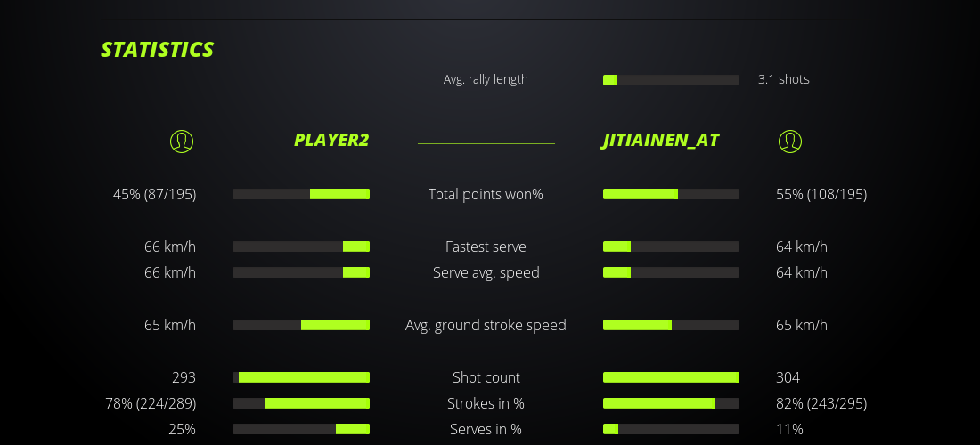This screenshot has width=980, height=445.
Task: Click PLAYER2 profile avatar icon
Action: (x=182, y=141)
